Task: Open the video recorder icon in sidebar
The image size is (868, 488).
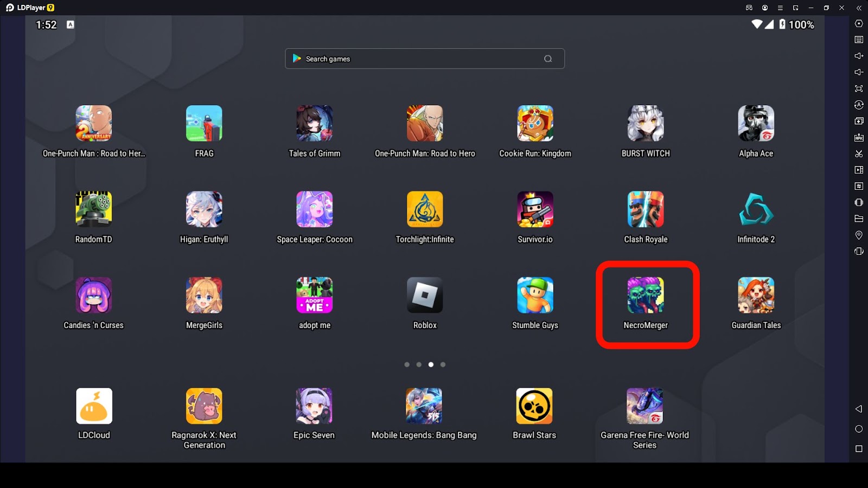Action: pyautogui.click(x=859, y=170)
